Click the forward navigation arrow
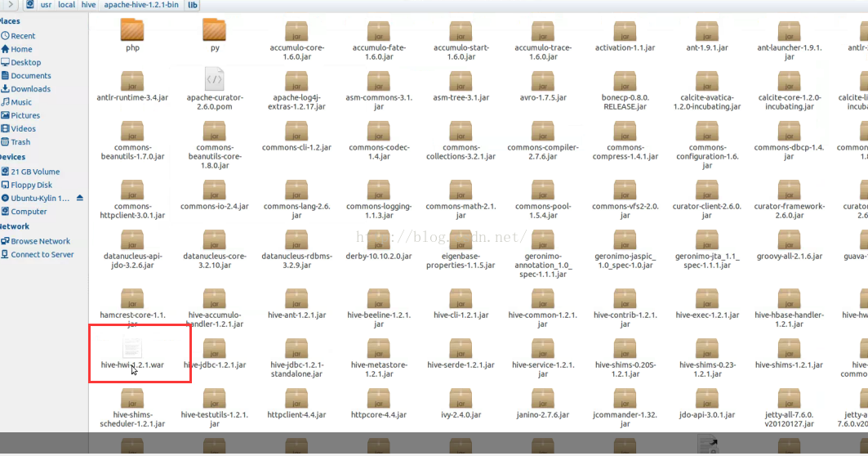 11,4
